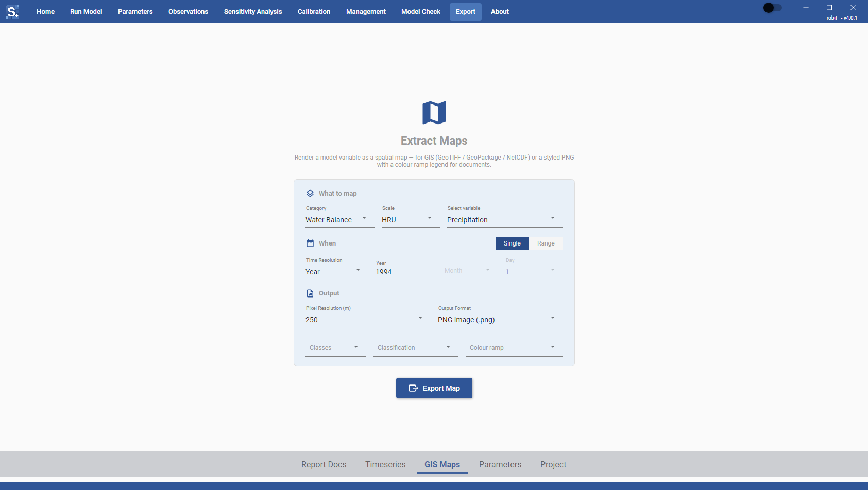Select Range time mode

pyautogui.click(x=546, y=243)
